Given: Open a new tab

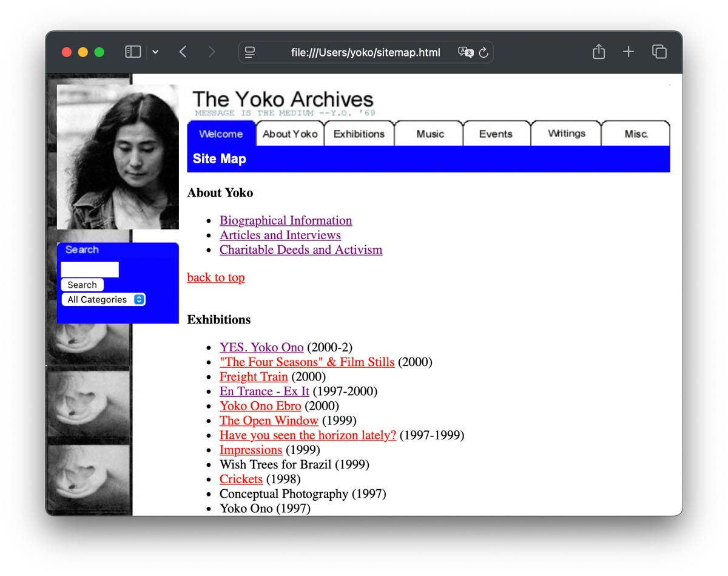Looking at the screenshot, I should pyautogui.click(x=629, y=52).
